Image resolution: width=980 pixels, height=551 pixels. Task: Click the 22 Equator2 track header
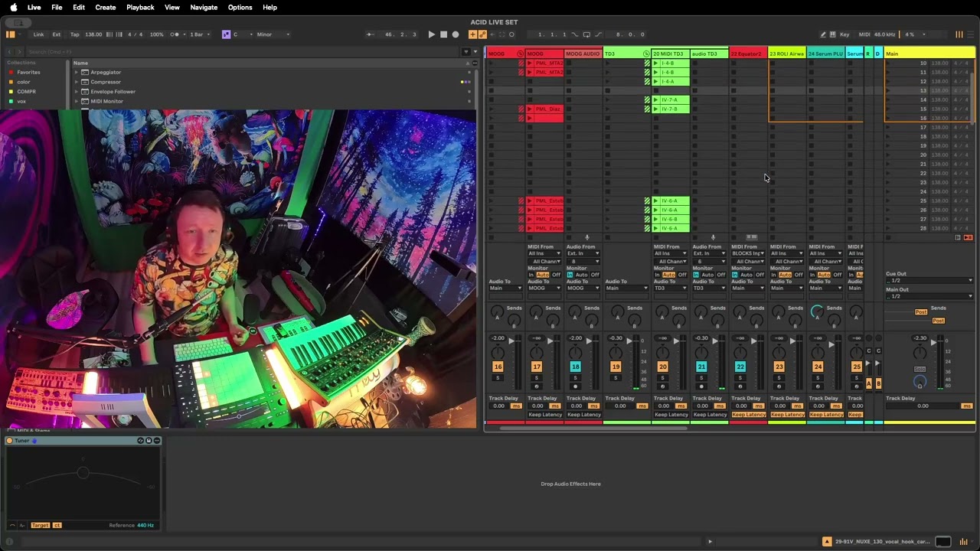tap(748, 54)
